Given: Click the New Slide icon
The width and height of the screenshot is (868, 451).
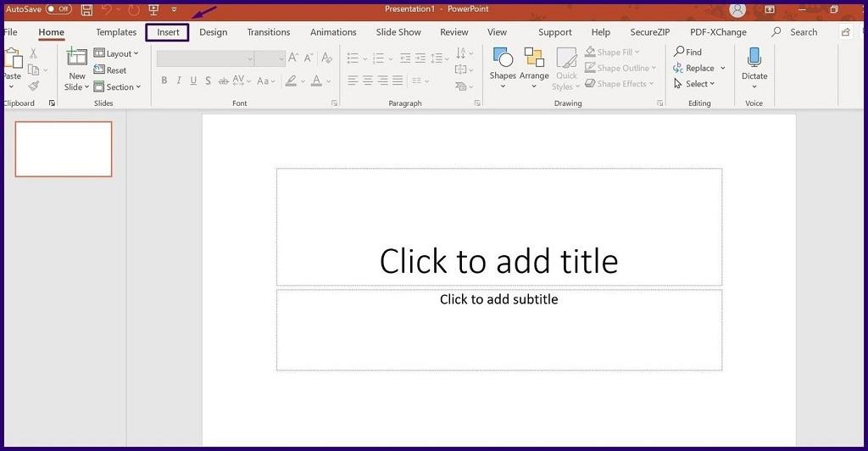Looking at the screenshot, I should coord(76,57).
